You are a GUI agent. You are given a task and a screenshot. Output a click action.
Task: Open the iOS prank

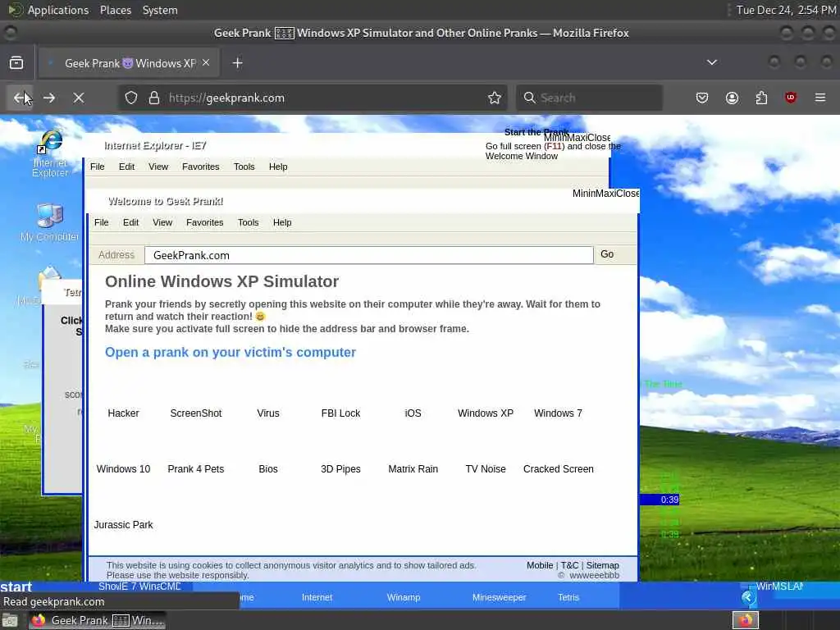tap(413, 413)
